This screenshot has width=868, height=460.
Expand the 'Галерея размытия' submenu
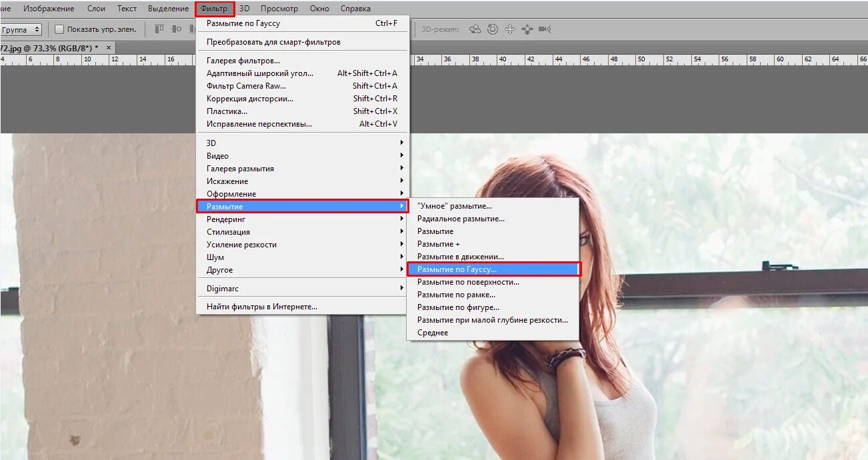tap(303, 169)
